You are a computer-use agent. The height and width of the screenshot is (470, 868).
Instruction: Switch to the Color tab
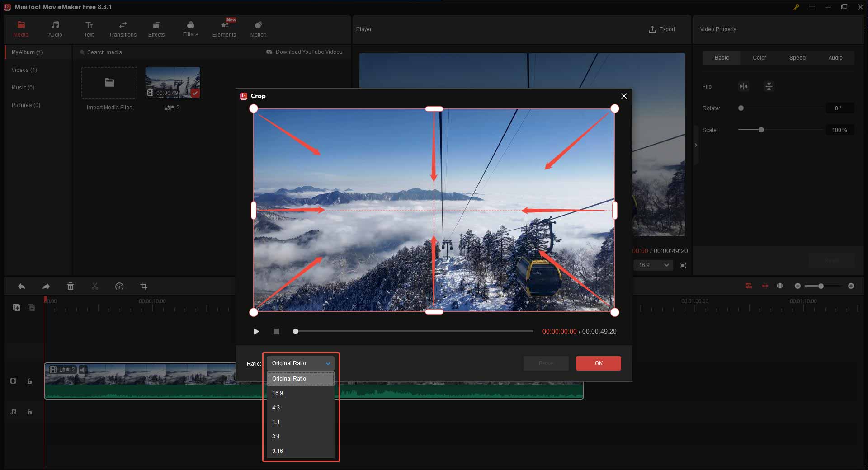click(x=759, y=57)
